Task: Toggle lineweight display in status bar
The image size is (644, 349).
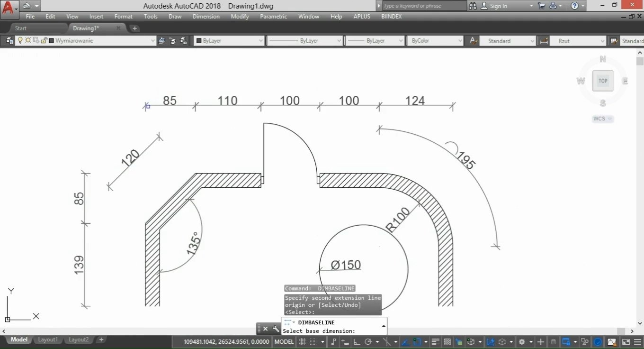Action: coord(436,341)
